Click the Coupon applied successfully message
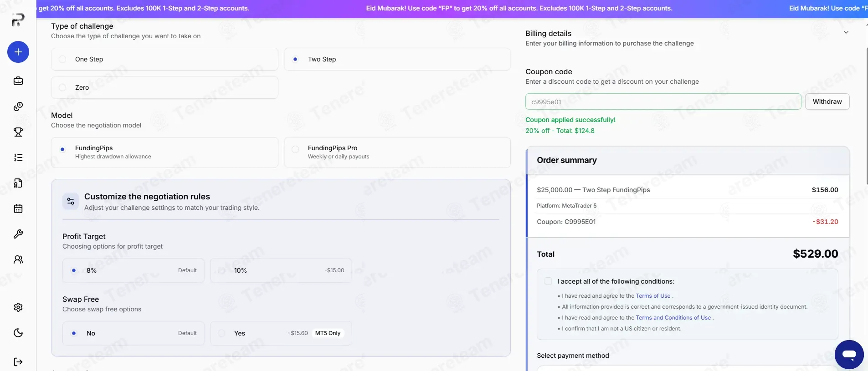Viewport: 868px width, 371px height. click(x=570, y=120)
